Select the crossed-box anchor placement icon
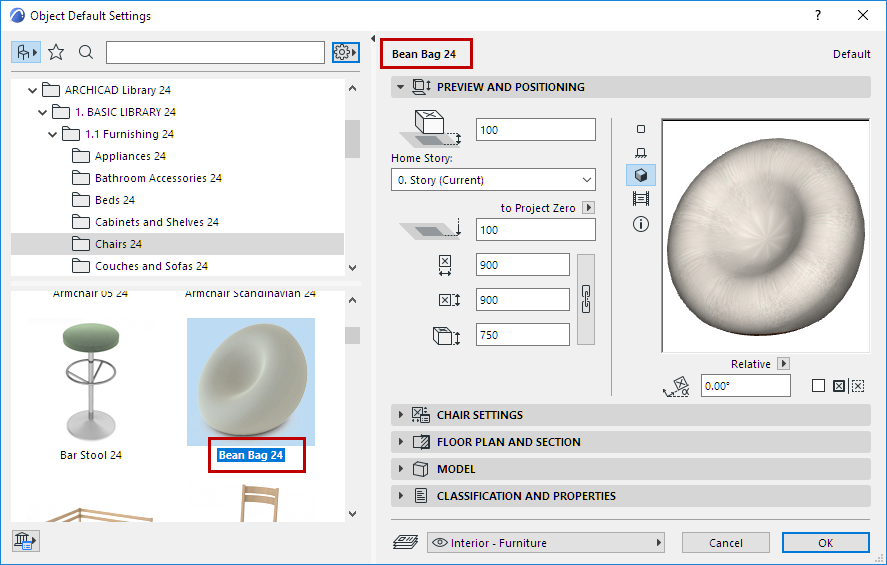 tap(839, 386)
